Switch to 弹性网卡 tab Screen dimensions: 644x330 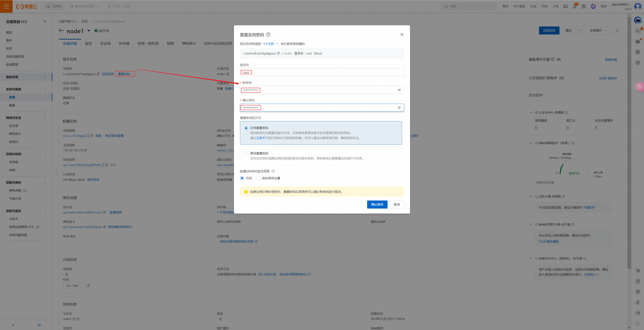(x=189, y=43)
